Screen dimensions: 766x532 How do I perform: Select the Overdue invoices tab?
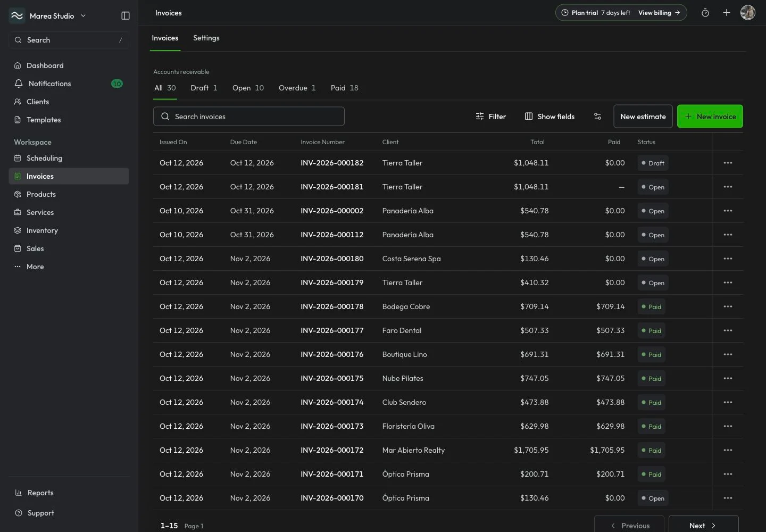(x=297, y=88)
